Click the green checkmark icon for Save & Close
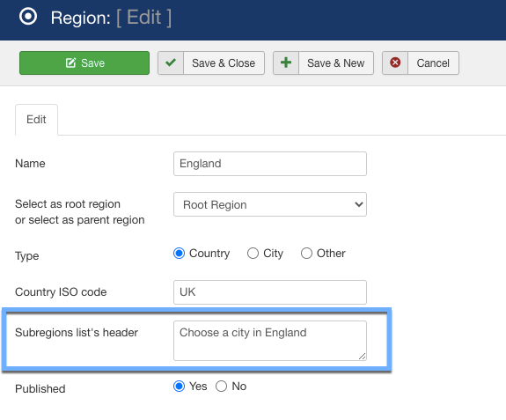506x420 pixels. tap(171, 63)
